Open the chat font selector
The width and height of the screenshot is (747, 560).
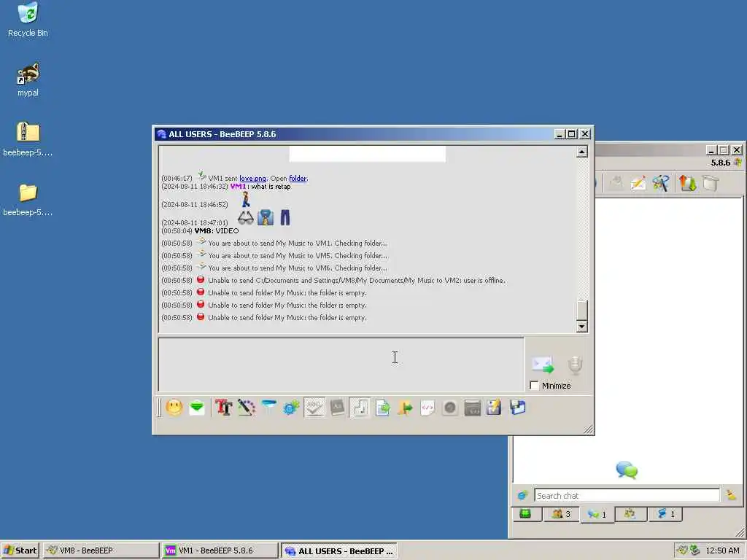point(223,408)
